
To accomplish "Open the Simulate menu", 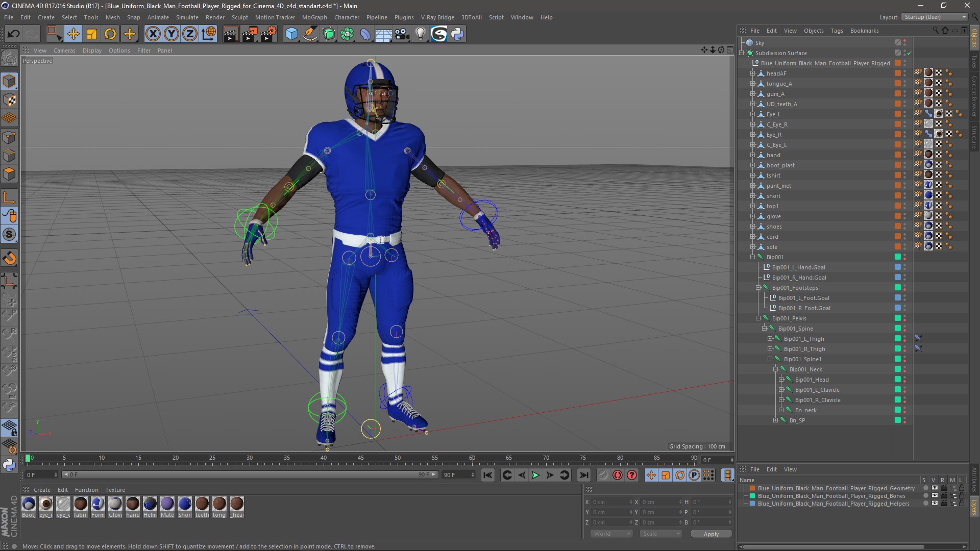I will (187, 17).
